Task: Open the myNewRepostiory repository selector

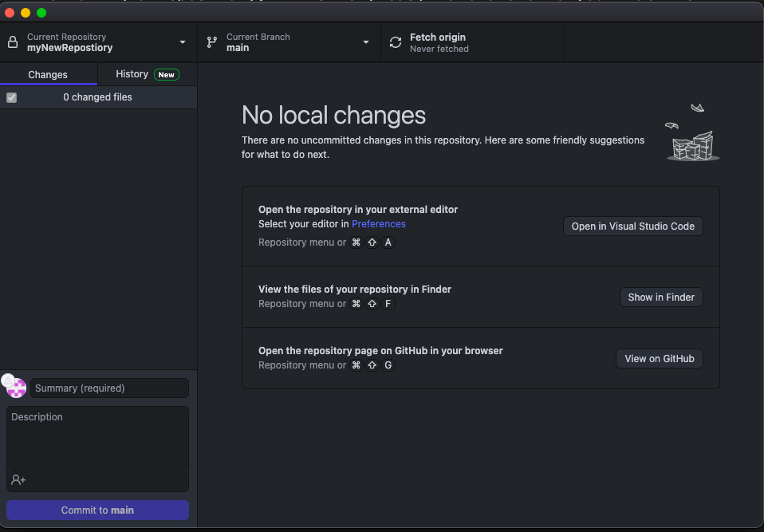Action: click(99, 42)
